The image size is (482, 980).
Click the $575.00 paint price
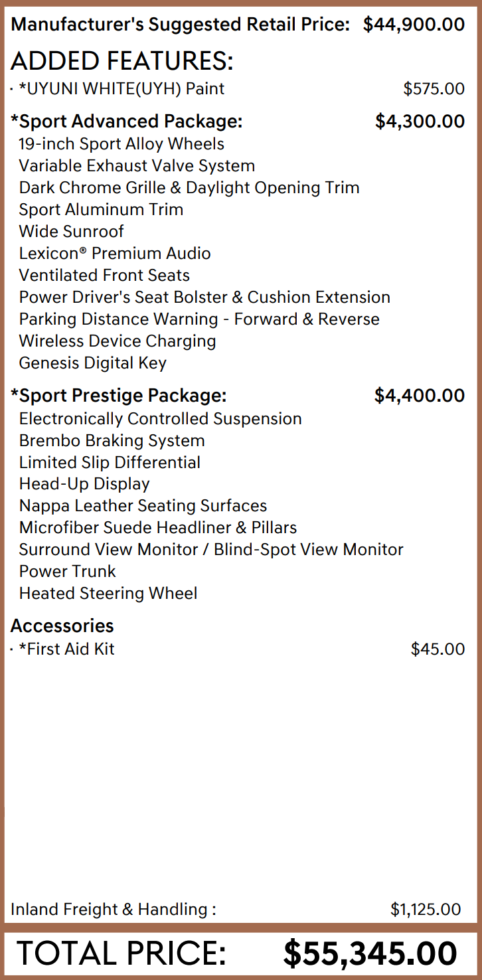click(434, 88)
